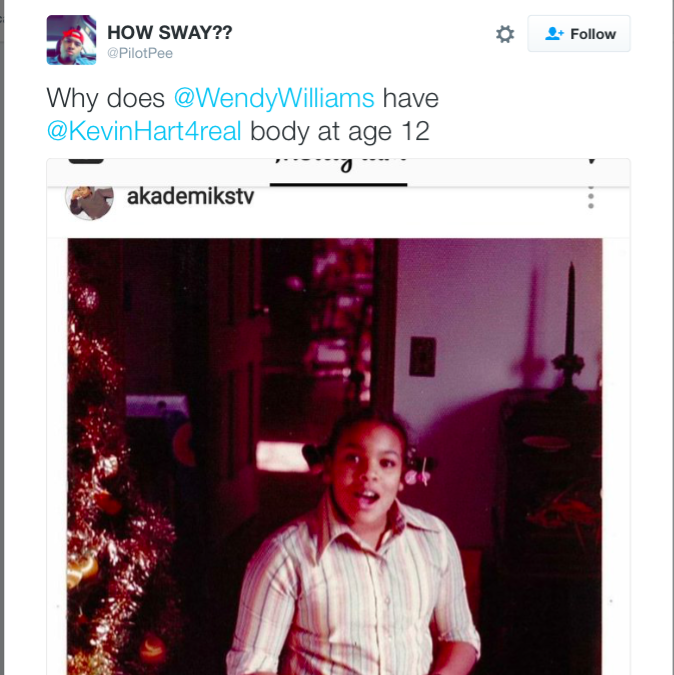This screenshot has width=674, height=675.
Task: Open the akademikstv username
Action: point(191,196)
